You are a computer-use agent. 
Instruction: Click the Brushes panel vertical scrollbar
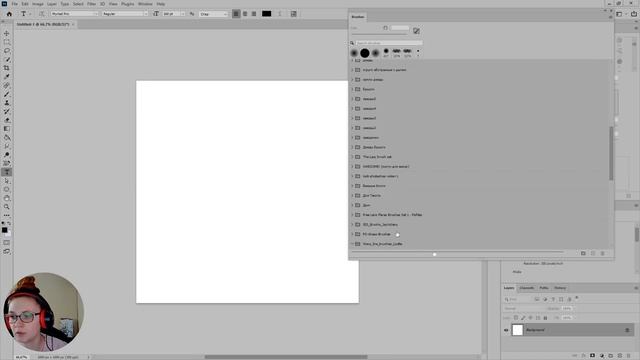pyautogui.click(x=611, y=153)
